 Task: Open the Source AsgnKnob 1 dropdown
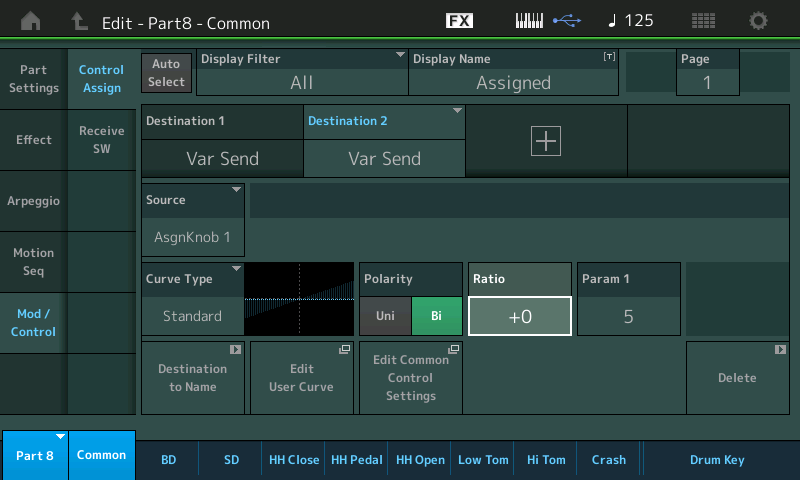click(193, 220)
